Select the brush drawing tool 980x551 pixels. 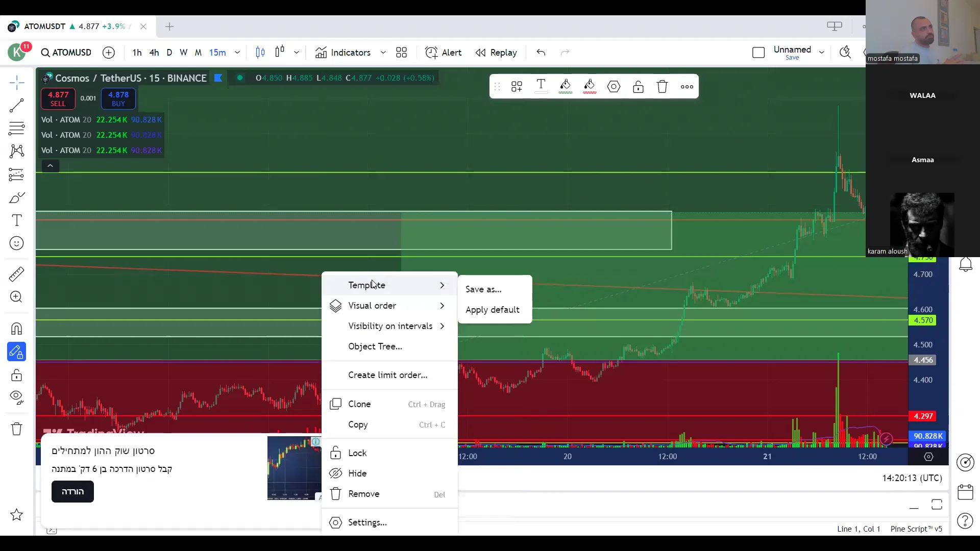pyautogui.click(x=16, y=197)
